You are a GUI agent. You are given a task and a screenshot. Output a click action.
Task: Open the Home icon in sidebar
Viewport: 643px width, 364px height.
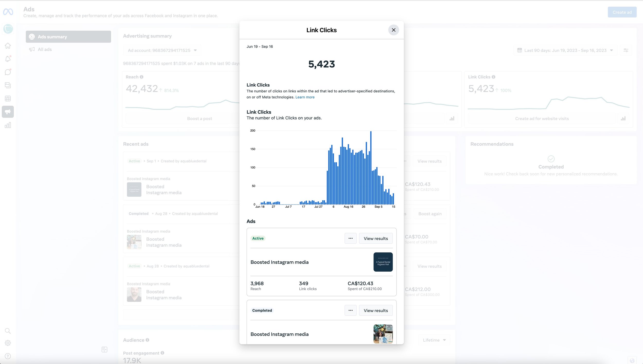(8, 46)
